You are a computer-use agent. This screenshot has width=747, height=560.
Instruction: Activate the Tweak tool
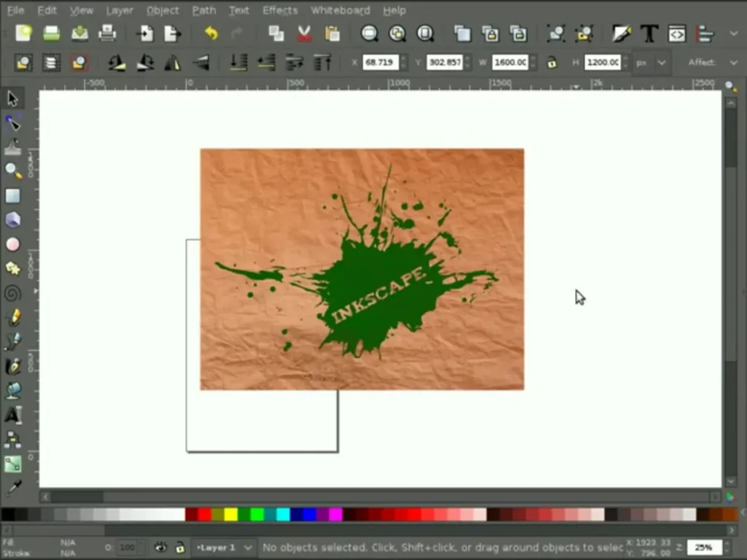click(x=12, y=147)
